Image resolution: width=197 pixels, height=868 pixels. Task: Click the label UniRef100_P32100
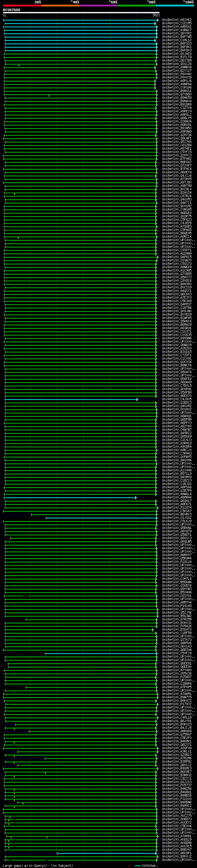pyautogui.click(x=176, y=799)
